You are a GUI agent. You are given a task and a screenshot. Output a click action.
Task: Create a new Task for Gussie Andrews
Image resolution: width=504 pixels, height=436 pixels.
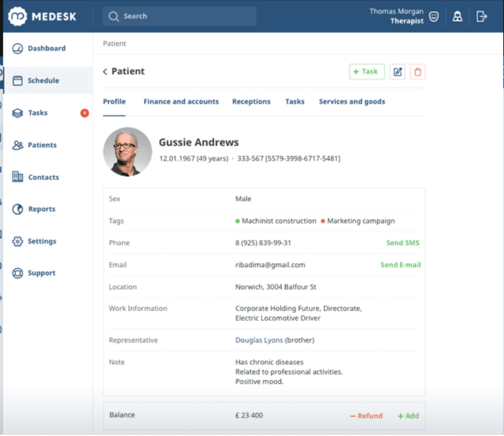[366, 71]
